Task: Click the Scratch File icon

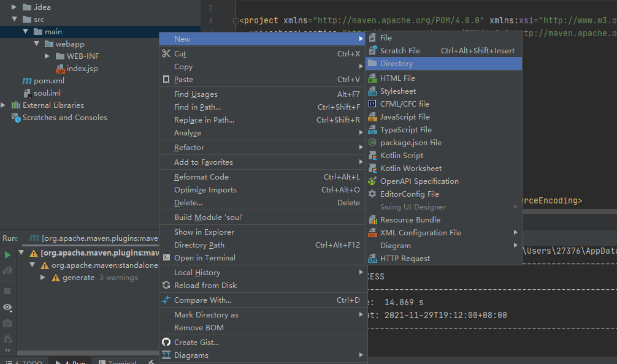Action: [x=372, y=50]
